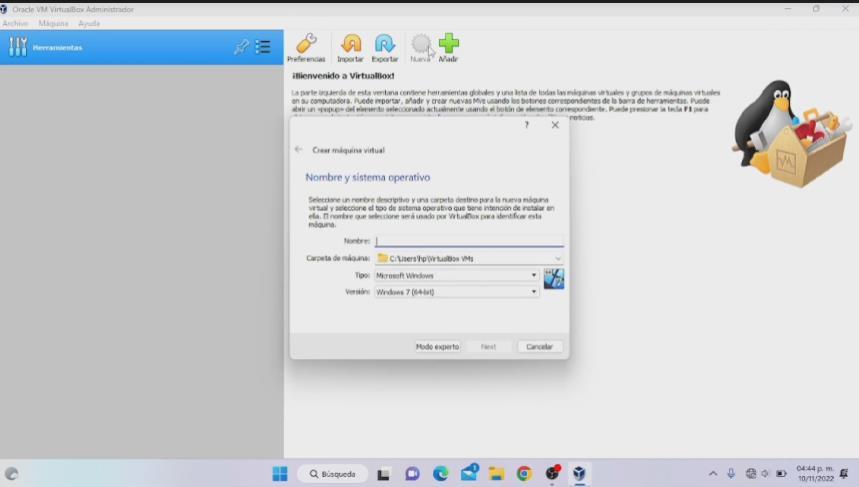Open the Ayuda menu
This screenshot has height=487, width=859.
pyautogui.click(x=89, y=24)
